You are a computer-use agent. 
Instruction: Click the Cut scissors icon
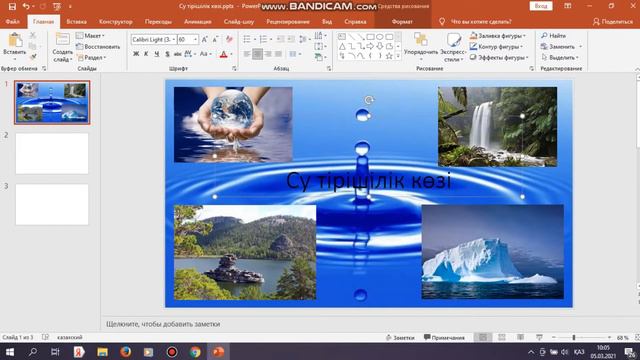coord(33,36)
